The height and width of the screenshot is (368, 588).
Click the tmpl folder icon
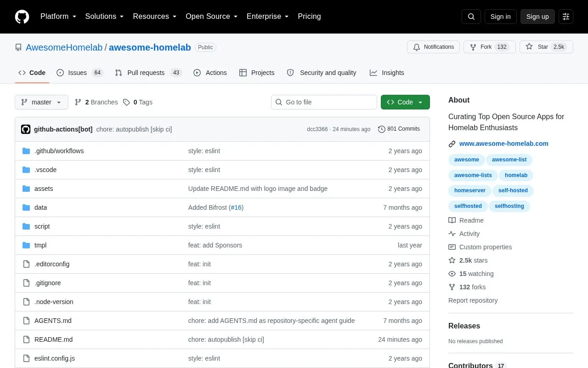point(26,245)
